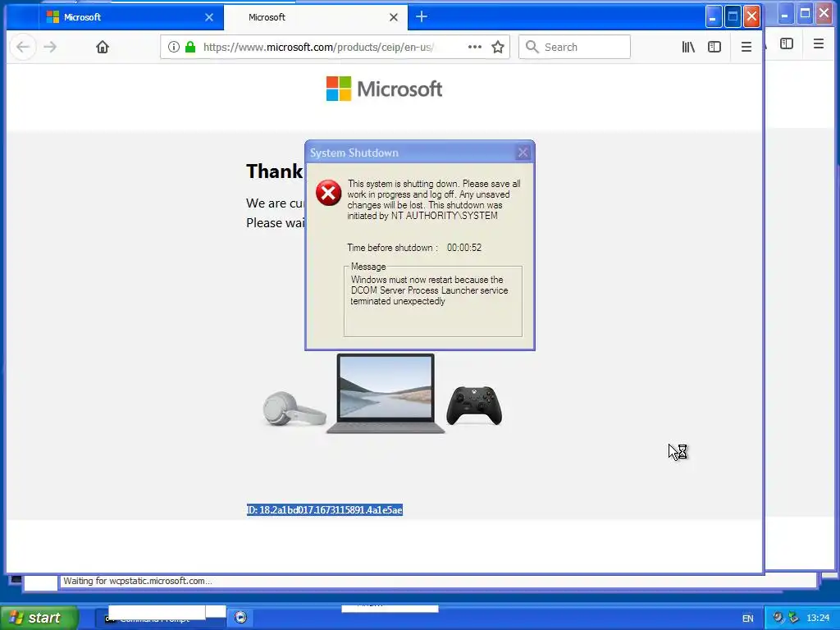Go back using the browser back arrow
Viewport: 840px width, 630px height.
point(22,47)
